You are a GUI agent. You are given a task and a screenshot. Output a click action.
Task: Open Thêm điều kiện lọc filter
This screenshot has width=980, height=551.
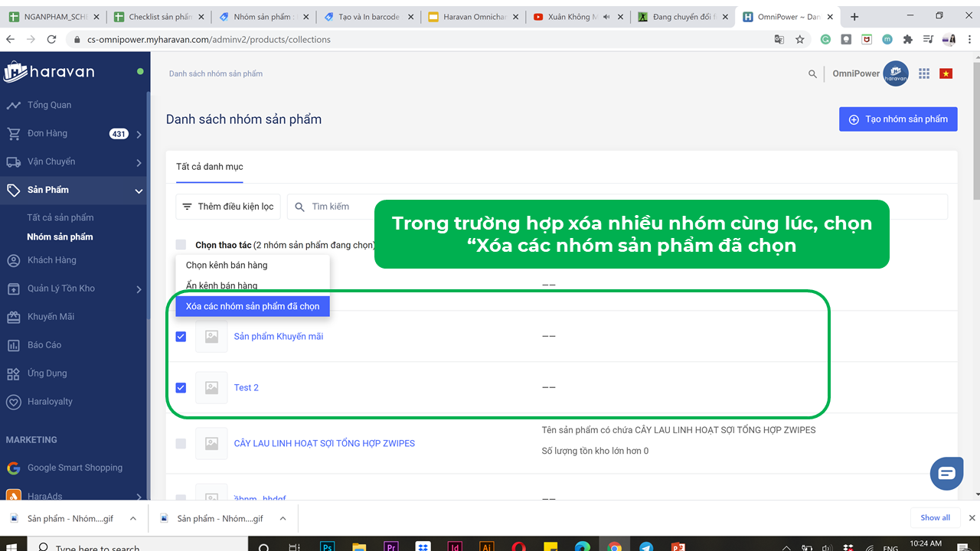point(228,207)
